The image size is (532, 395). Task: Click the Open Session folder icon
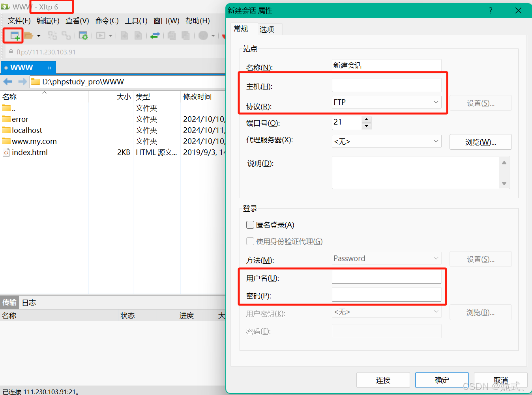point(28,36)
